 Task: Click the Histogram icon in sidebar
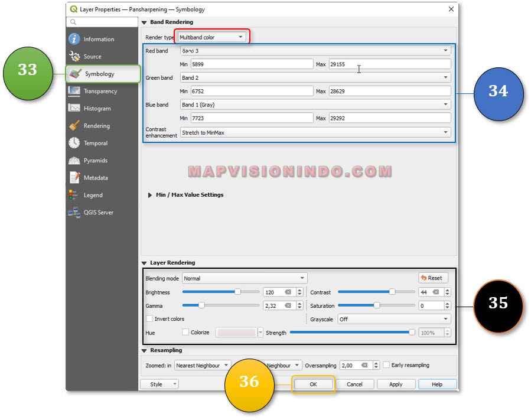[x=74, y=108]
